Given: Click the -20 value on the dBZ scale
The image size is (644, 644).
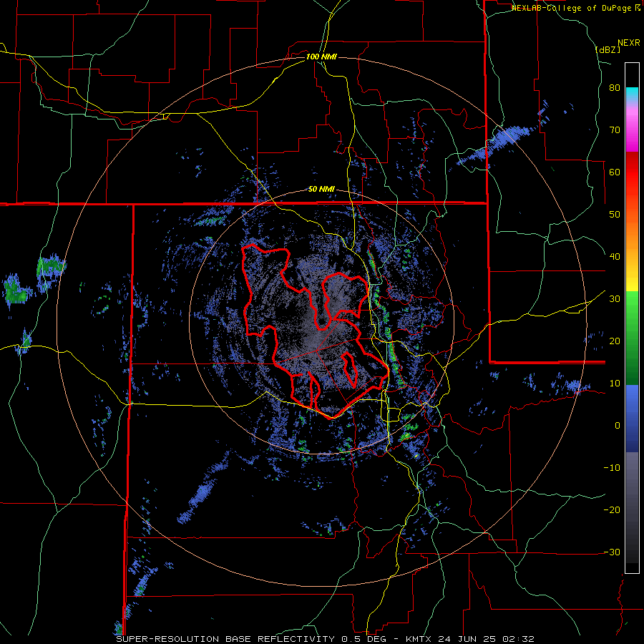Looking at the screenshot, I should point(612,509).
